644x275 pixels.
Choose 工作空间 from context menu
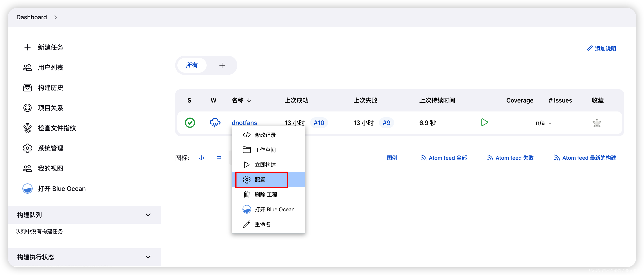pos(268,150)
